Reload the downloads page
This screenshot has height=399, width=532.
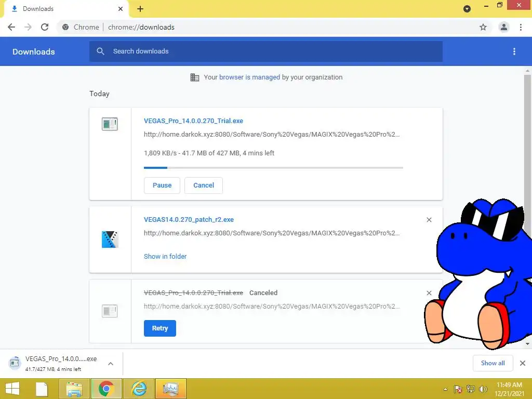coord(45,27)
